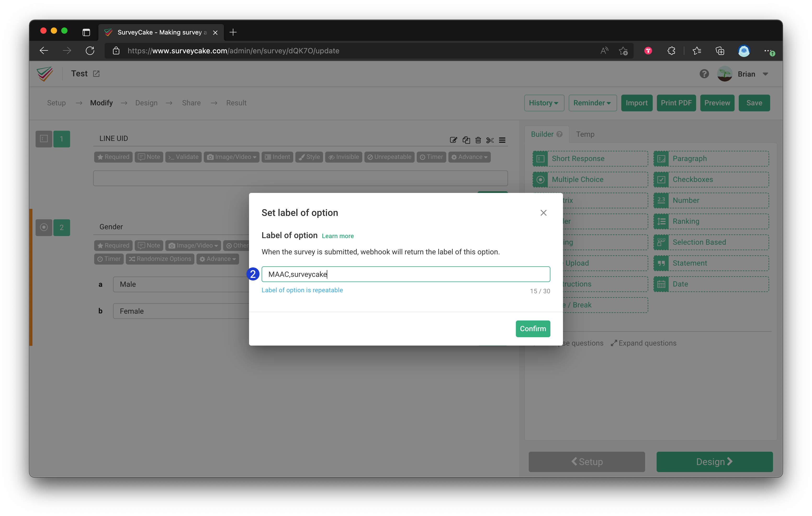Add a Date question
The width and height of the screenshot is (812, 516).
711,284
